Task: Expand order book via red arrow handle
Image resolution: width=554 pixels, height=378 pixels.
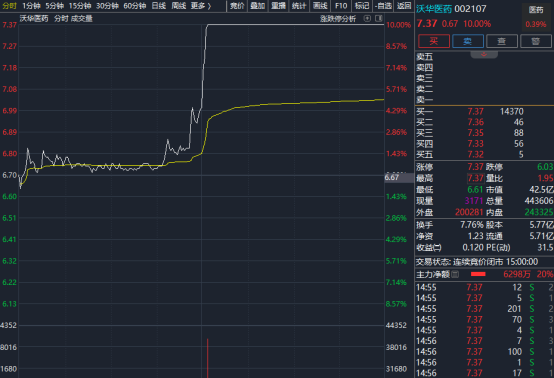Action: [484, 54]
